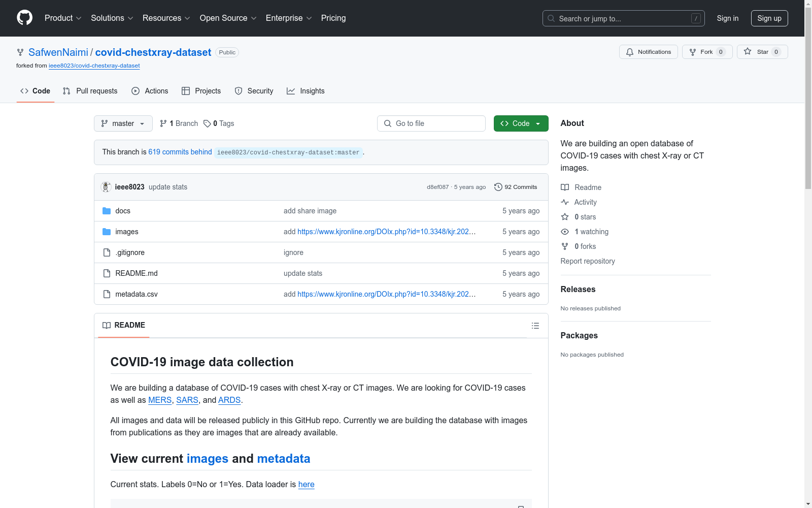Click the Readme book icon in About
812x508 pixels.
coord(565,187)
